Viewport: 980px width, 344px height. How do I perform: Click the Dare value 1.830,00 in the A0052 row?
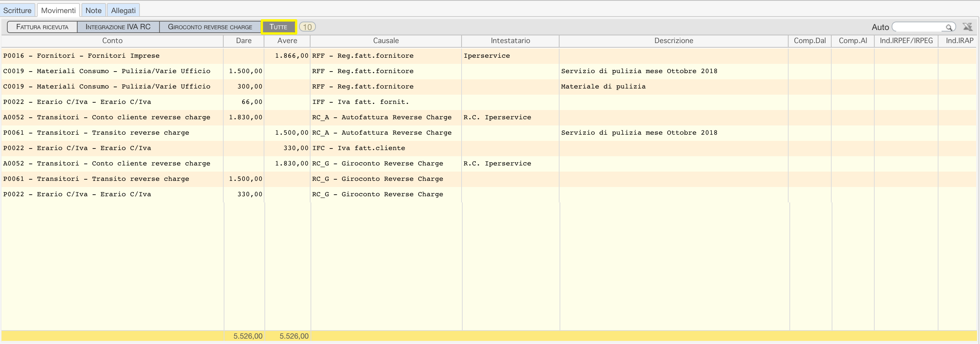[x=246, y=117]
